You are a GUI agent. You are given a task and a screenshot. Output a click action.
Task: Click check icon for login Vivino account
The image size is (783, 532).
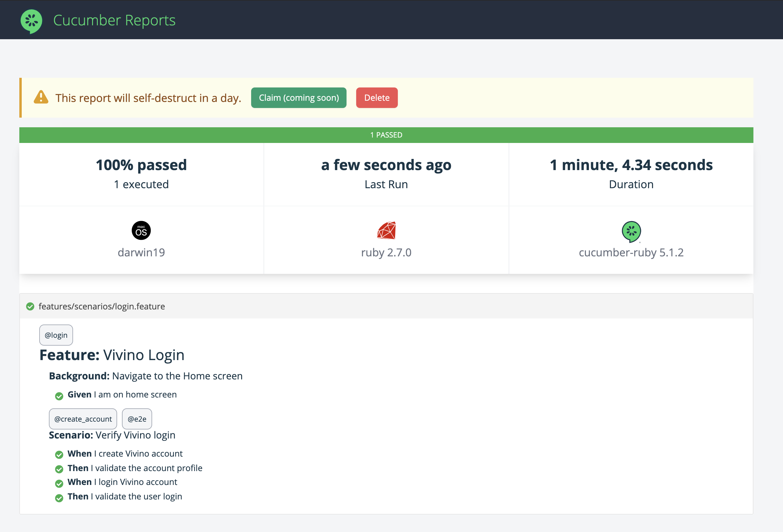click(59, 483)
